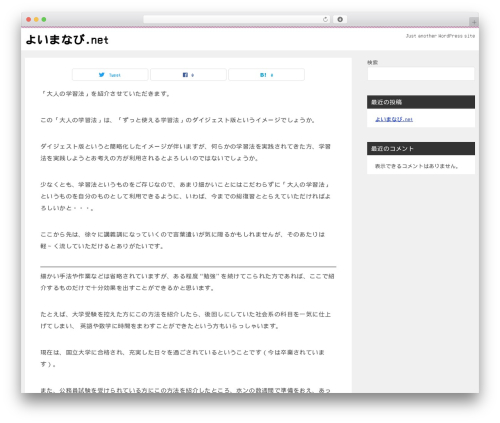Viewport: 500px width, 423px height.
Task: Click the よいまなび.net site title
Action: (67, 40)
